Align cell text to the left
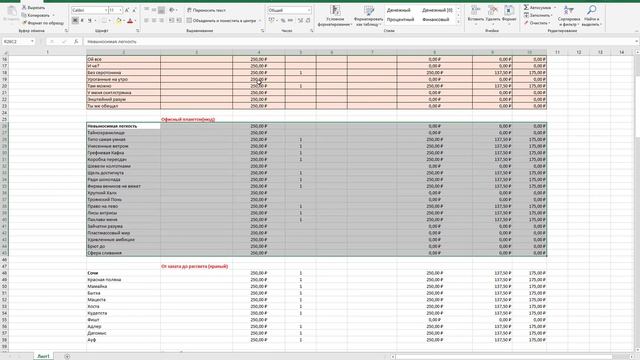The height and width of the screenshot is (360, 640). pyautogui.click(x=146, y=20)
